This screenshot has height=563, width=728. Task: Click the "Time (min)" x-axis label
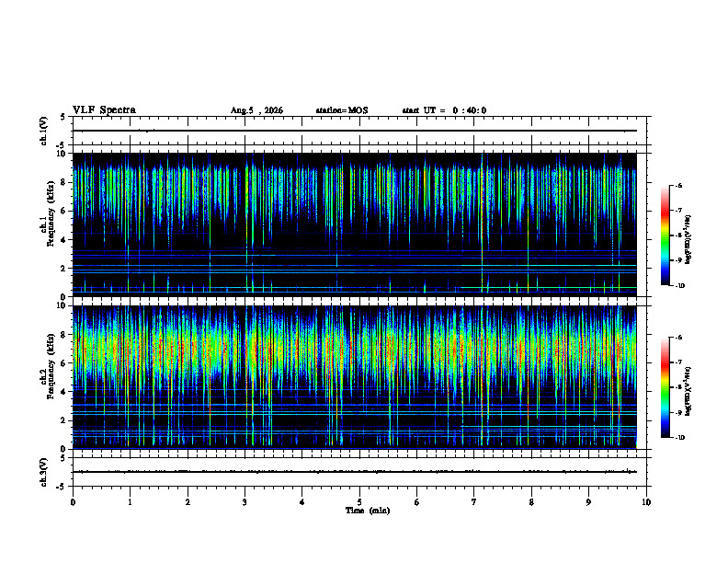(368, 511)
